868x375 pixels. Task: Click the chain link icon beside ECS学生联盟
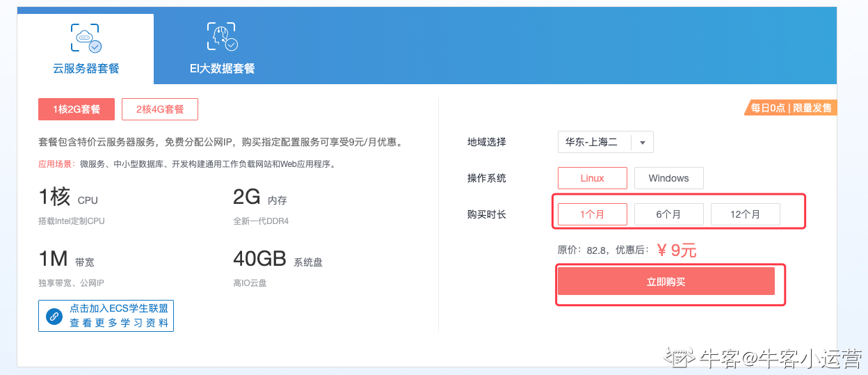[x=54, y=316]
